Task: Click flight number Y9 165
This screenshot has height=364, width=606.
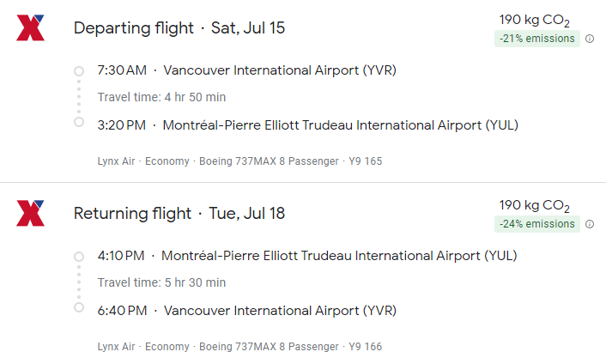Action: pyautogui.click(x=365, y=161)
